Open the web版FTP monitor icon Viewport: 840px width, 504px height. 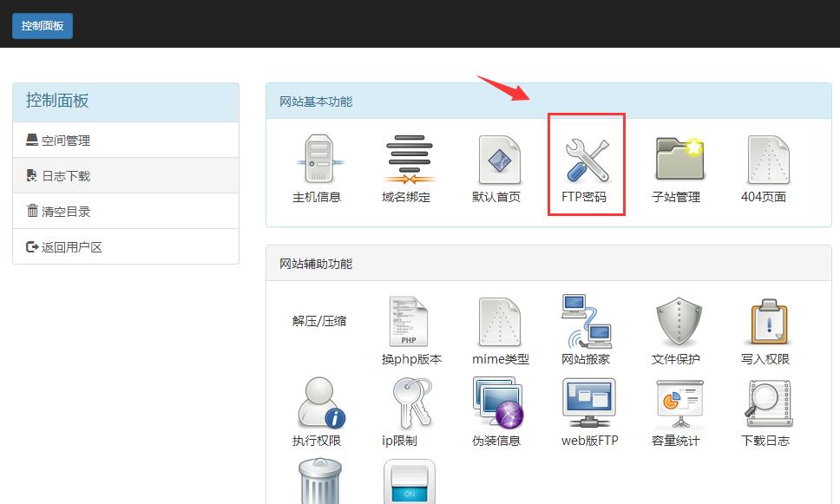588,403
